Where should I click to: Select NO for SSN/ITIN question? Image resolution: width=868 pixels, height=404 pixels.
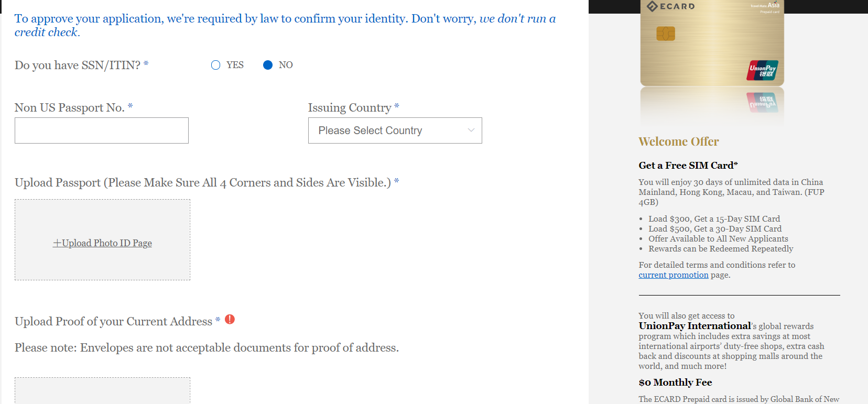(x=268, y=65)
